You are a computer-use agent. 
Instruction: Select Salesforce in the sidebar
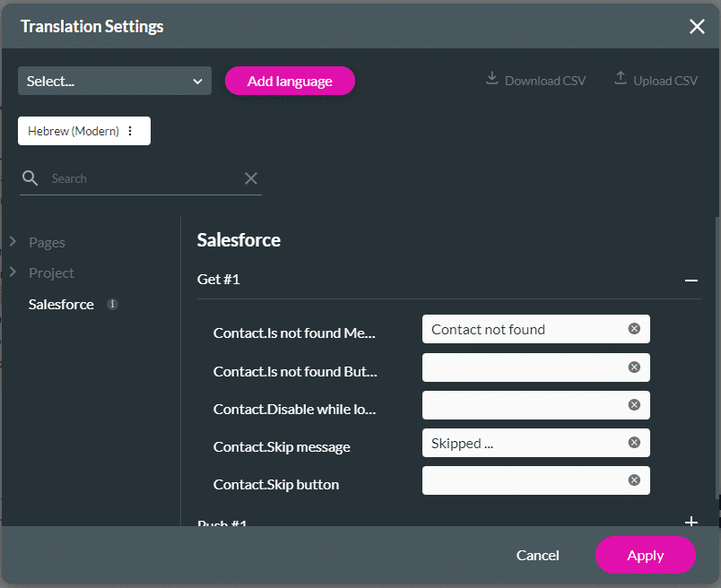pyautogui.click(x=61, y=304)
